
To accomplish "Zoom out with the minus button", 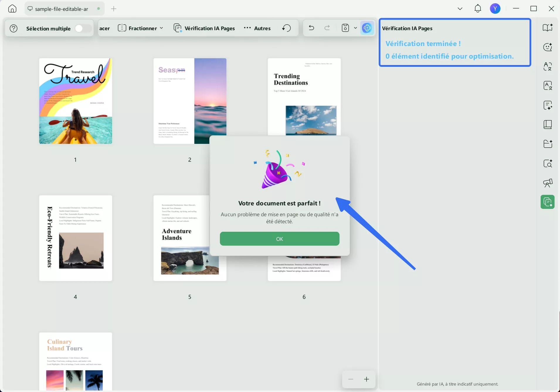I will [x=351, y=379].
